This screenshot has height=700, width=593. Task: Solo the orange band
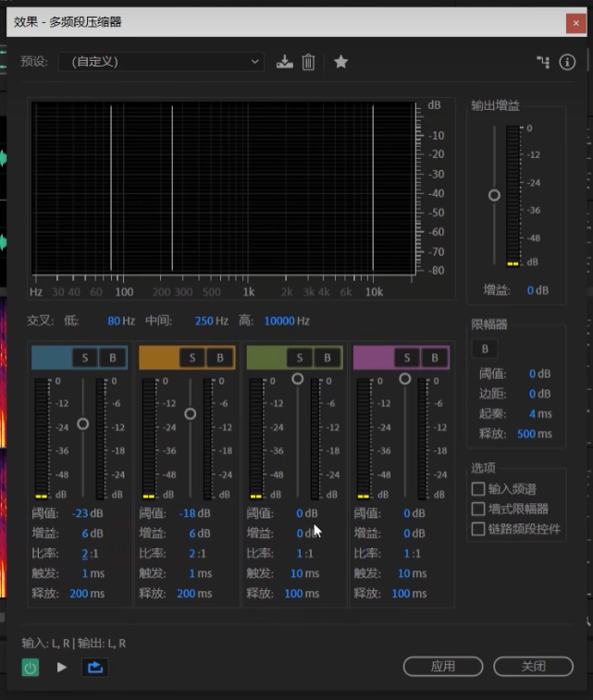pyautogui.click(x=192, y=358)
